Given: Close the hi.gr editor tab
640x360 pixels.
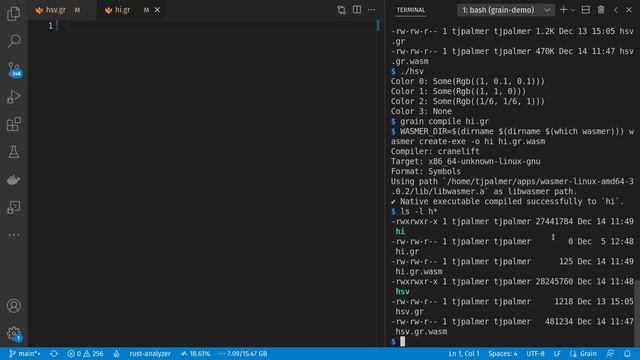Looking at the screenshot, I should tap(157, 10).
